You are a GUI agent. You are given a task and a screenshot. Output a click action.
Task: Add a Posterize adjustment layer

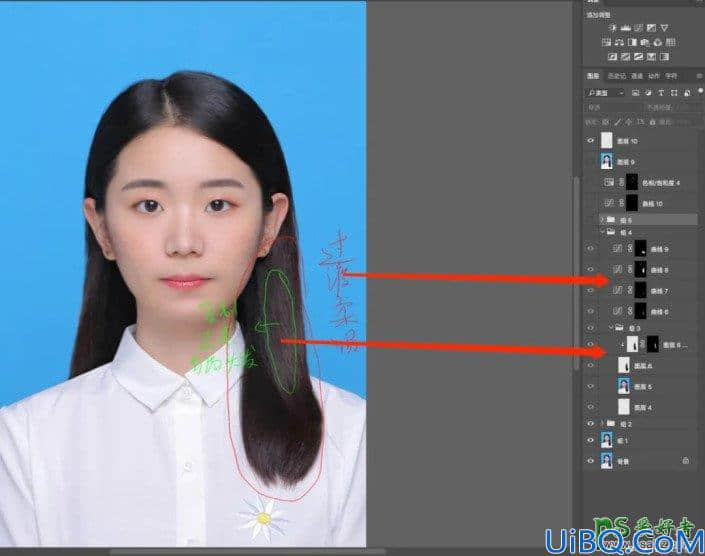(625, 57)
